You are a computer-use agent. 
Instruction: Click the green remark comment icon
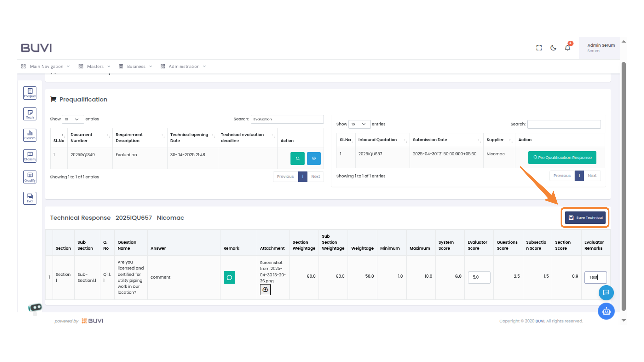[x=229, y=277]
